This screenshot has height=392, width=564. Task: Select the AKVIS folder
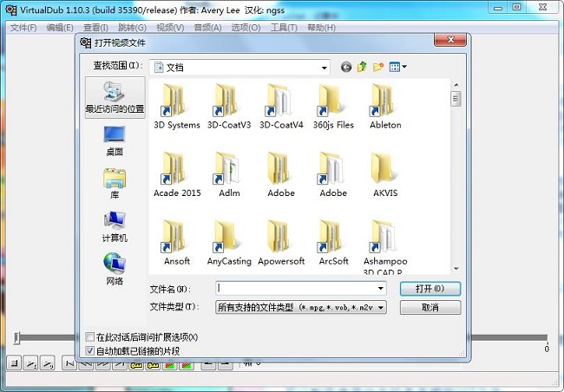[385, 174]
